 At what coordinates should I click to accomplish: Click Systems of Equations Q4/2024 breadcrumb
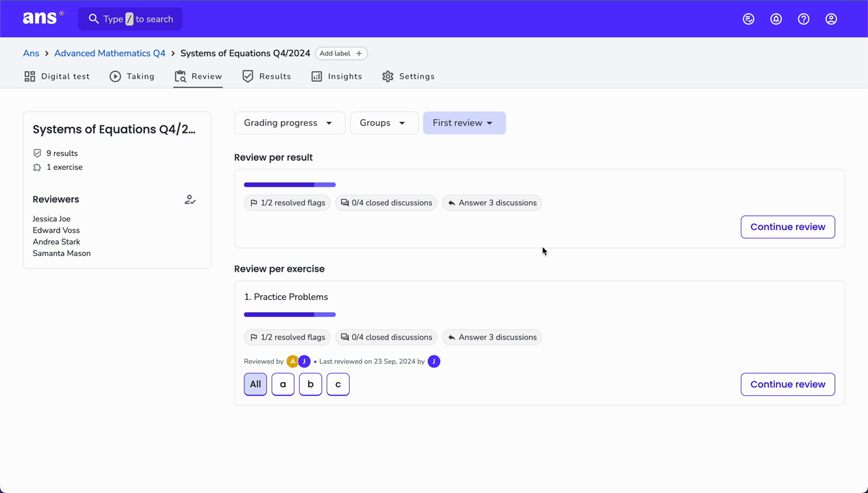click(245, 53)
